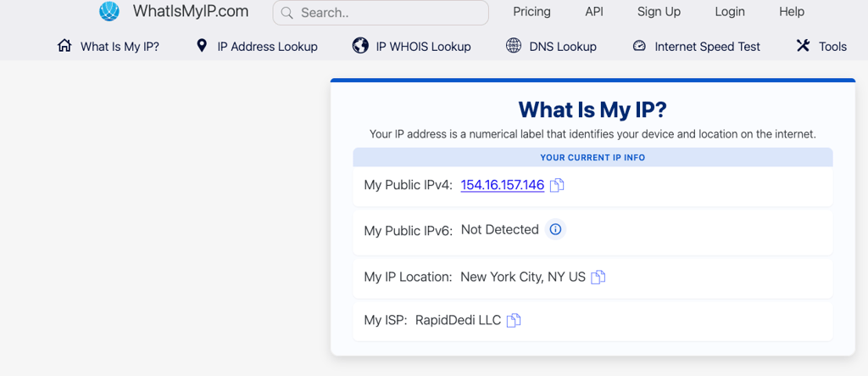
Task: Go to Sign Up
Action: [659, 12]
